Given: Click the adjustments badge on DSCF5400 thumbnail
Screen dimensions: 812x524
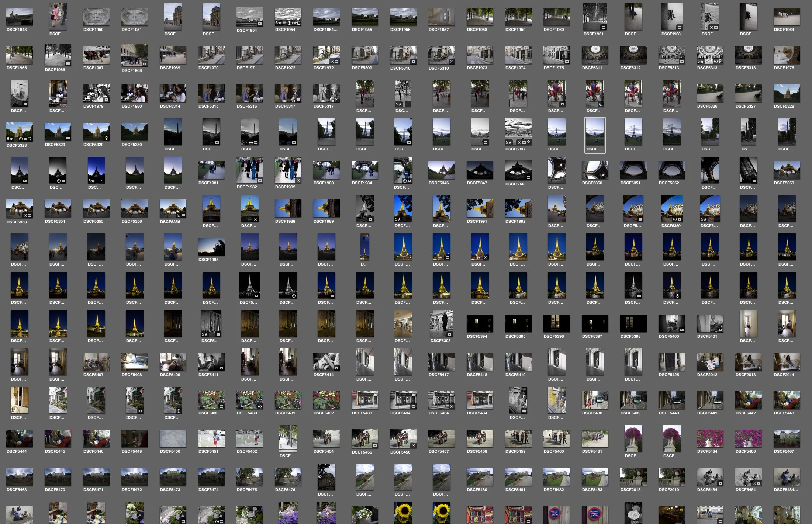Looking at the screenshot, I should (682, 330).
